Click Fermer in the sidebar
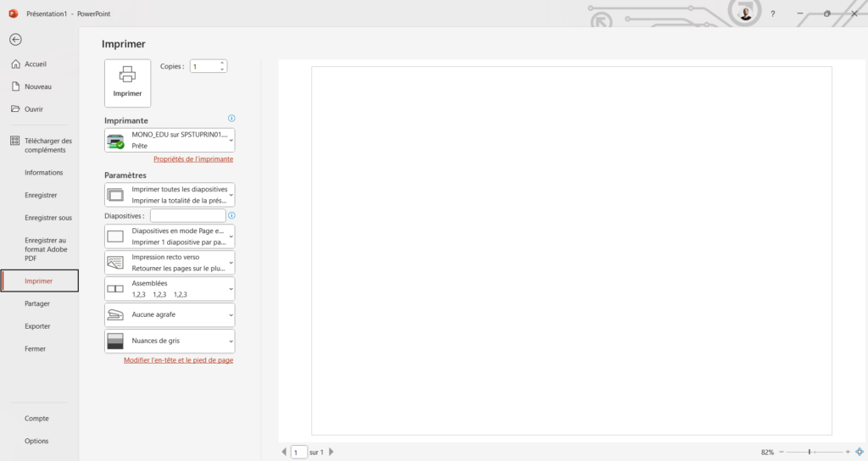The width and height of the screenshot is (868, 461). [x=36, y=349]
